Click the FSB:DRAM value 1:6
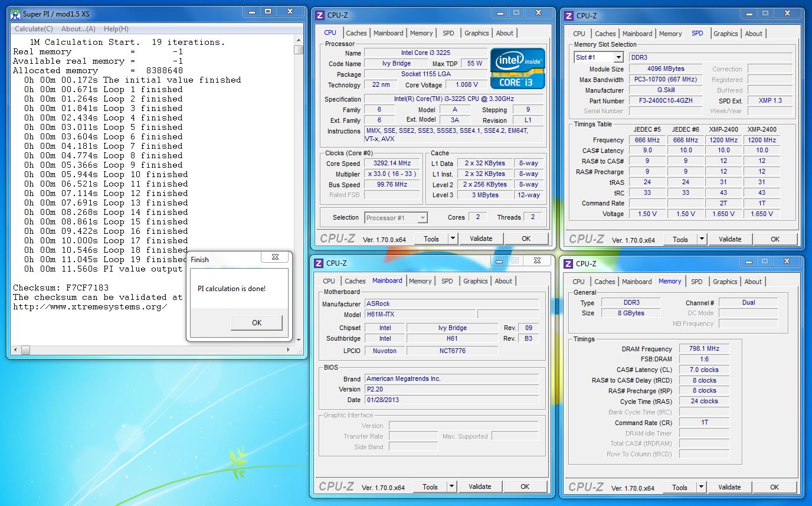 coord(704,360)
